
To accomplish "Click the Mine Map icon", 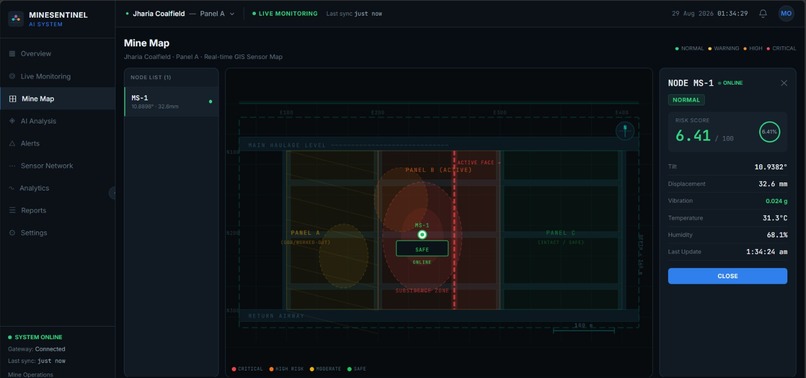I will pyautogui.click(x=13, y=99).
